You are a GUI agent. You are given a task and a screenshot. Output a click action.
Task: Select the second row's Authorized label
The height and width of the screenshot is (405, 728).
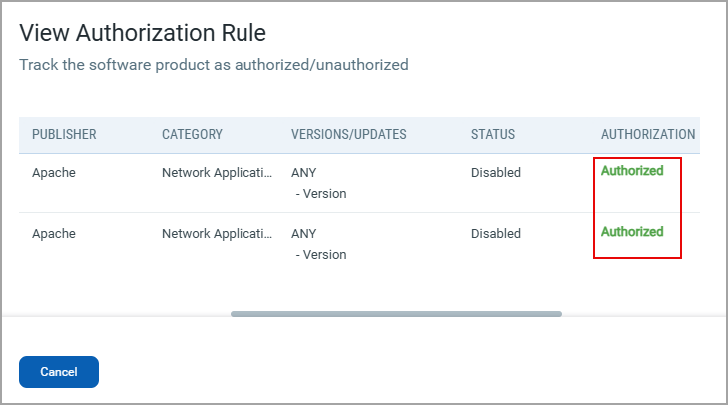(632, 231)
